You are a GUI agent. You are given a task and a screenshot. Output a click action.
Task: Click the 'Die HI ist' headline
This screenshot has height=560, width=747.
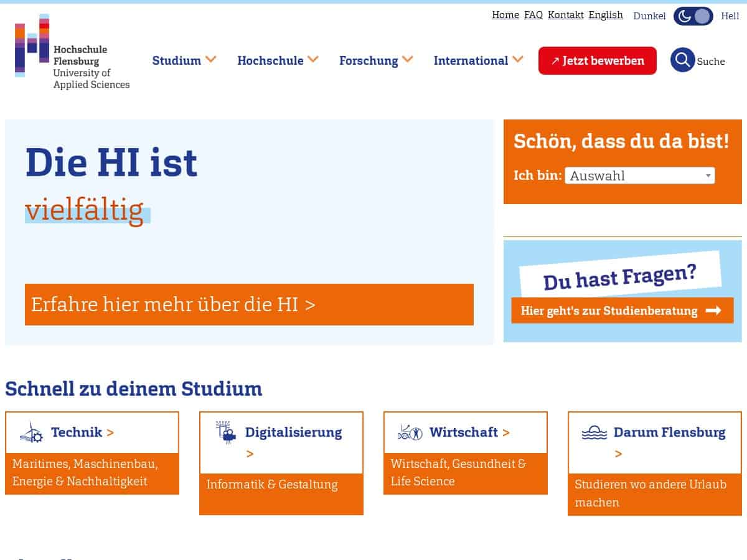point(111,162)
